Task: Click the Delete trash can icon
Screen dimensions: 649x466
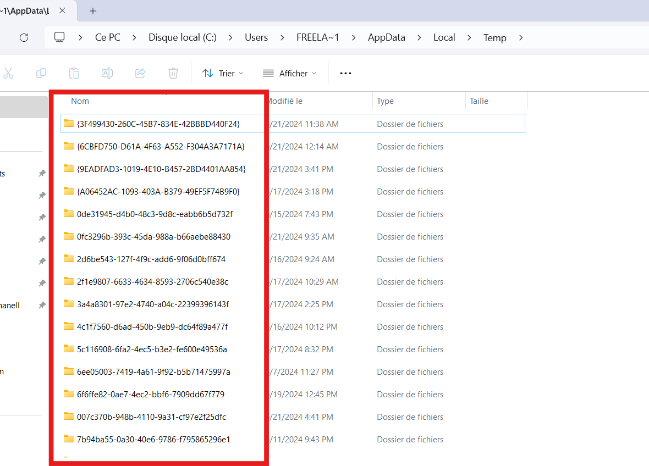Action: pyautogui.click(x=173, y=73)
